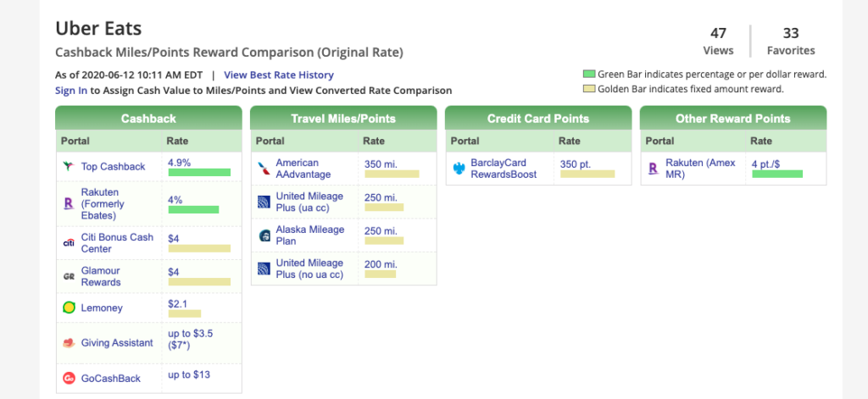Click the 33 Favorites counter

pyautogui.click(x=790, y=41)
